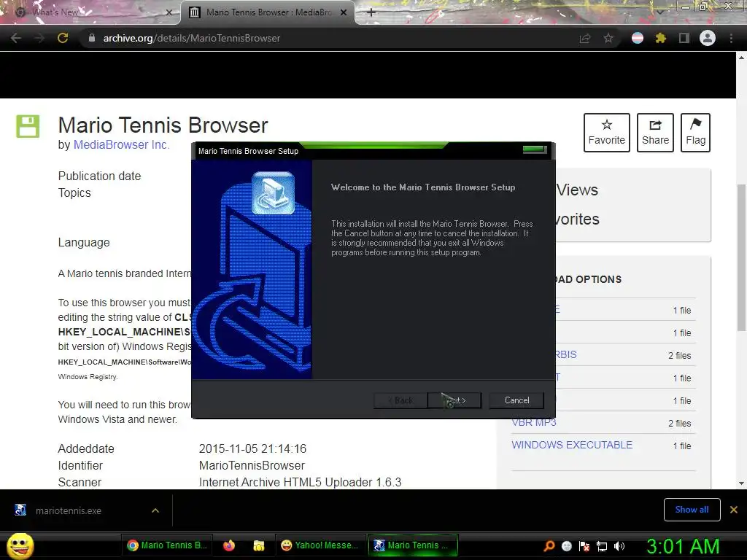Screen dimensions: 747x560
Task: Click the search magnifier tray icon
Action: click(x=549, y=545)
